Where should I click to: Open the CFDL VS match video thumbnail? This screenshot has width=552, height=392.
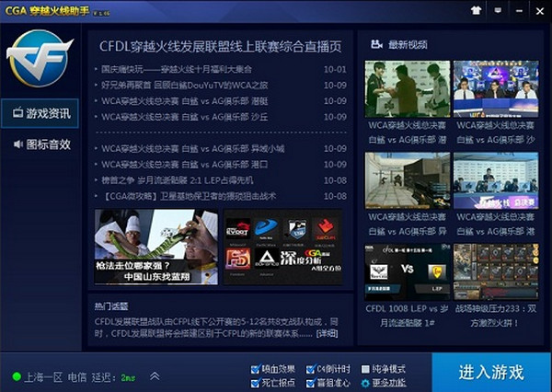click(x=408, y=271)
